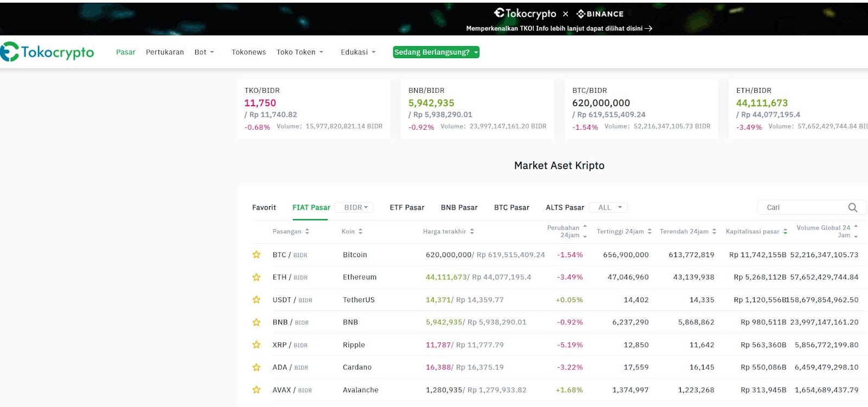The width and height of the screenshot is (868, 407).
Task: Open the Pertukaran menu item
Action: (x=165, y=52)
